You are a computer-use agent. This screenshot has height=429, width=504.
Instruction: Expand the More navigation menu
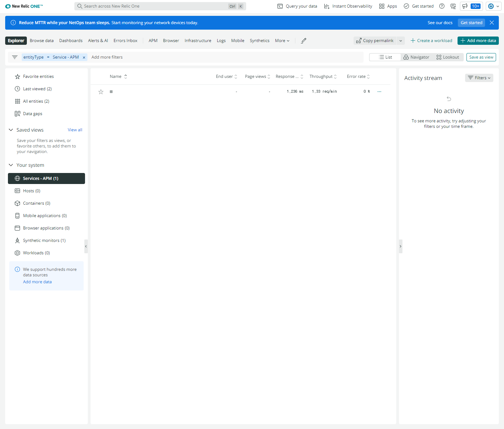(x=282, y=41)
